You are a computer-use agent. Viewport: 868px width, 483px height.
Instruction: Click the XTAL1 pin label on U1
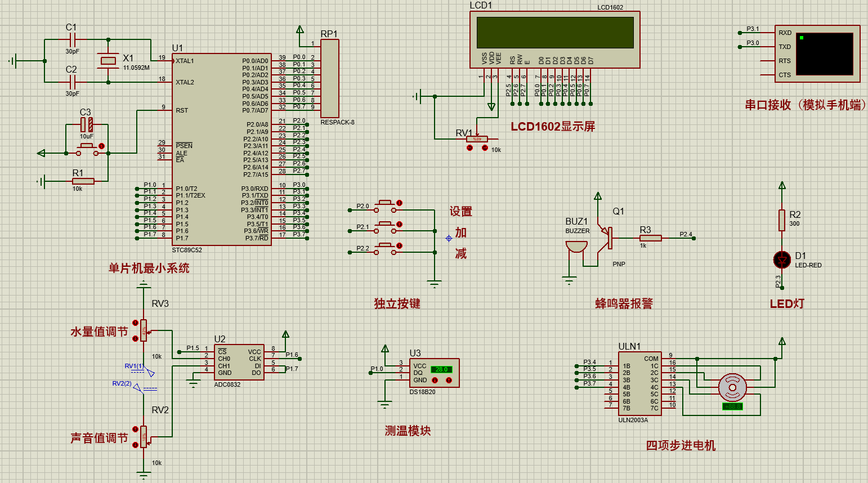[185, 61]
